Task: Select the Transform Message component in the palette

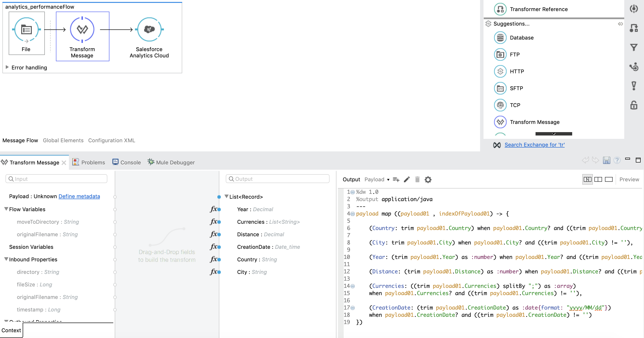Action: (535, 122)
